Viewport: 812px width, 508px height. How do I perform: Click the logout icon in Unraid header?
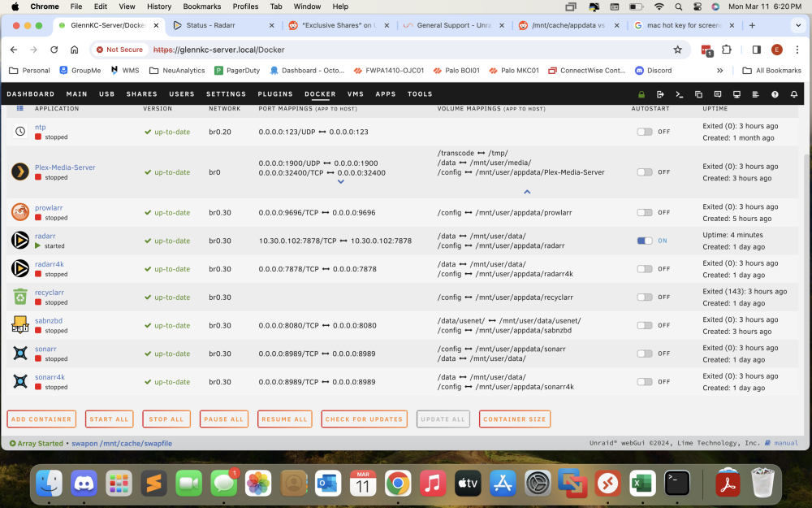[660, 94]
